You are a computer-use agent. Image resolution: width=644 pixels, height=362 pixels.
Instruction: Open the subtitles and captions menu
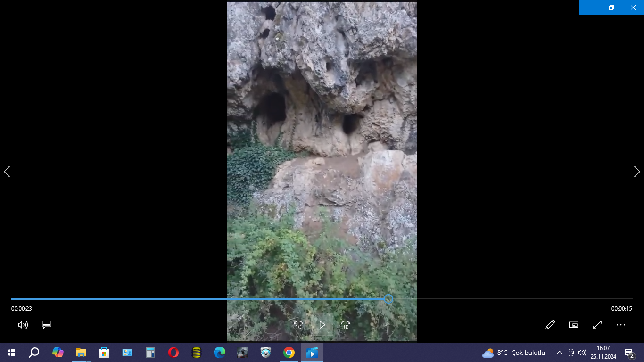tap(46, 325)
